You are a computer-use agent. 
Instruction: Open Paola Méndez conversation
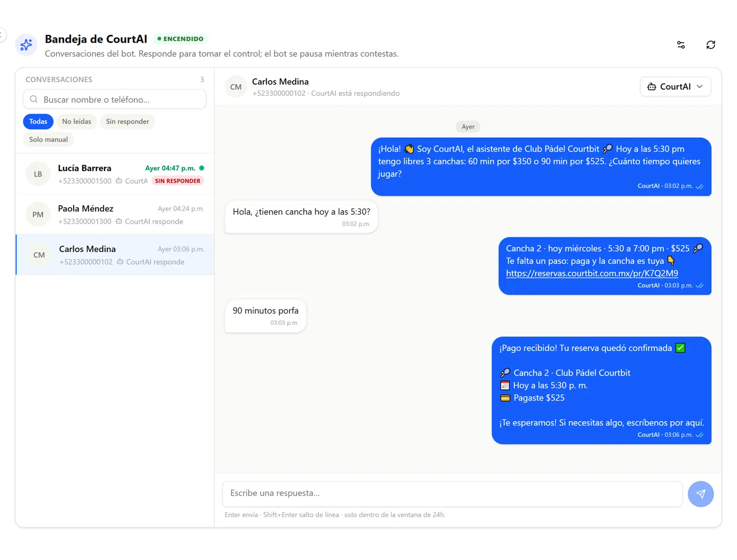pos(115,215)
